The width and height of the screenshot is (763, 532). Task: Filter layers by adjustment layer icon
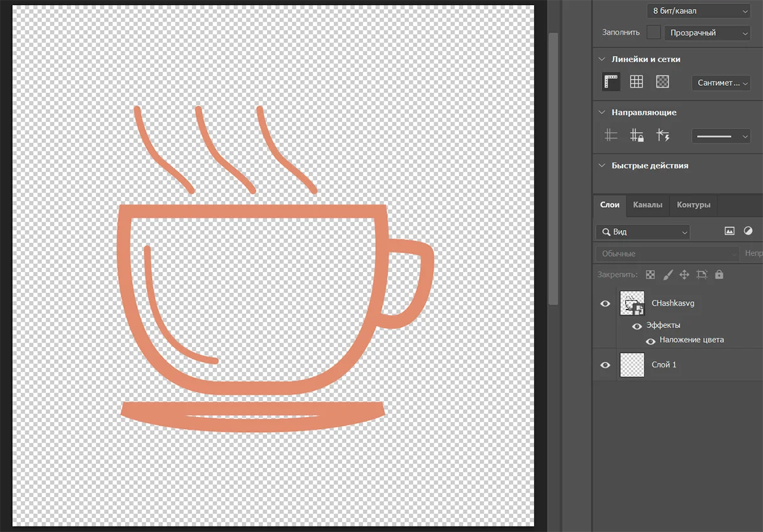tap(748, 232)
